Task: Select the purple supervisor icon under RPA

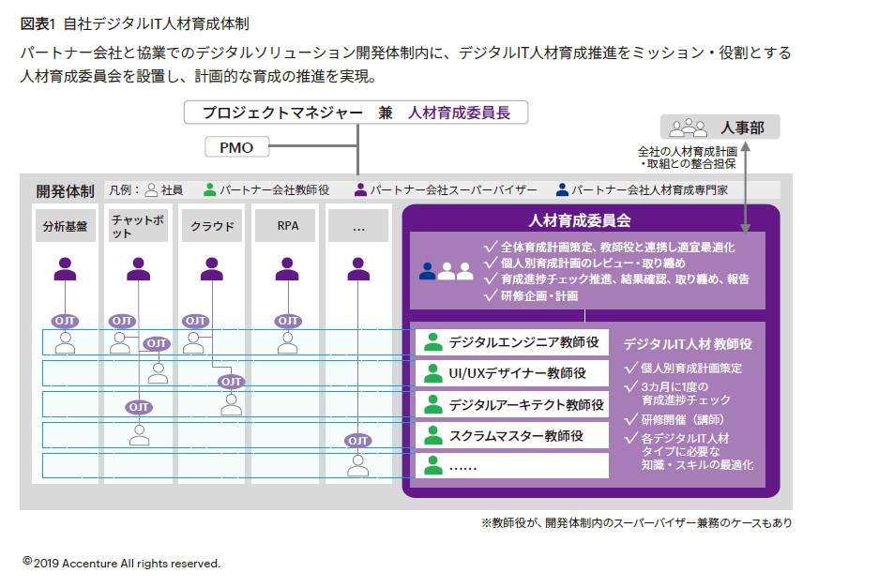Action: [287, 270]
